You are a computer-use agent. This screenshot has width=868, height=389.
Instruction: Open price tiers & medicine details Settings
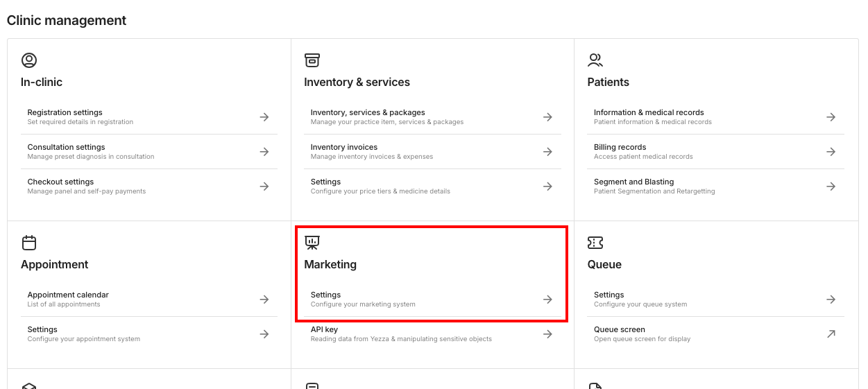click(x=432, y=187)
